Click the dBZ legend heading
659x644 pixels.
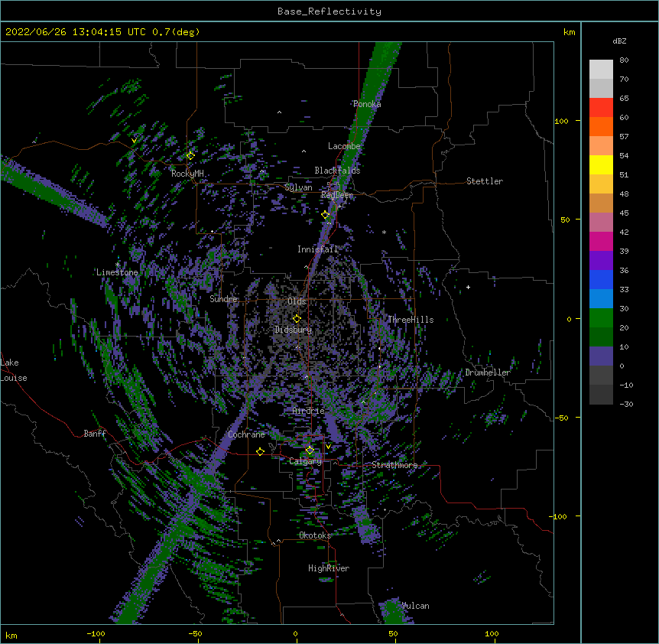tap(619, 41)
